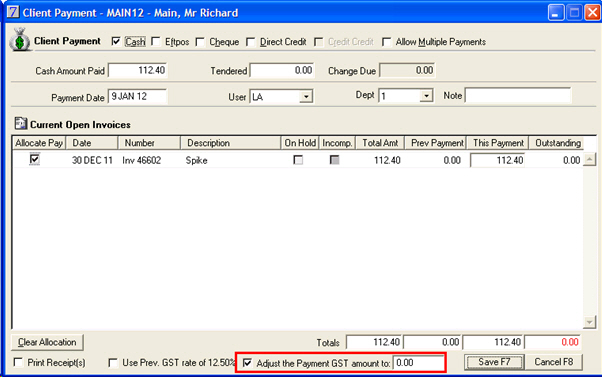The height and width of the screenshot is (377, 602).
Task: Click the Totals Prev Payment box 0.00
Action: tap(432, 342)
